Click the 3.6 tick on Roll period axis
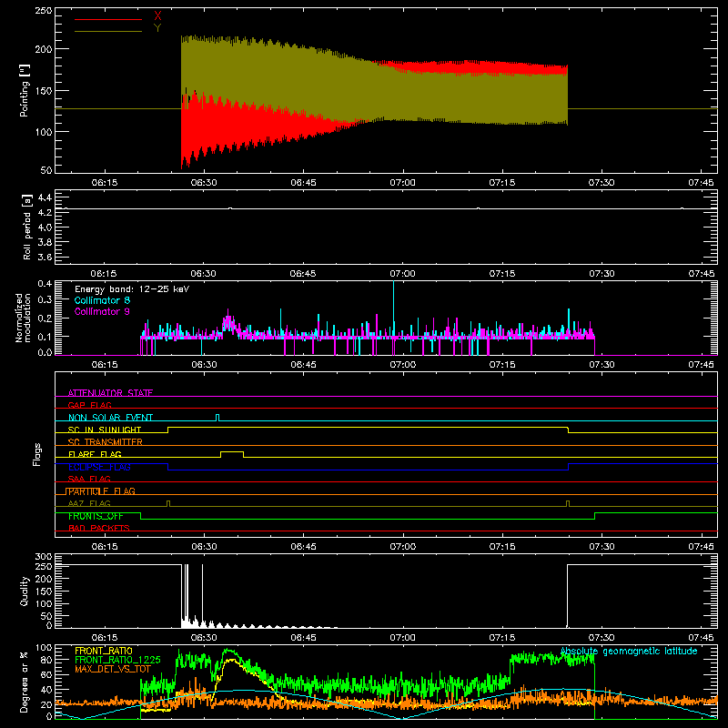The image size is (728, 728). (x=45, y=257)
